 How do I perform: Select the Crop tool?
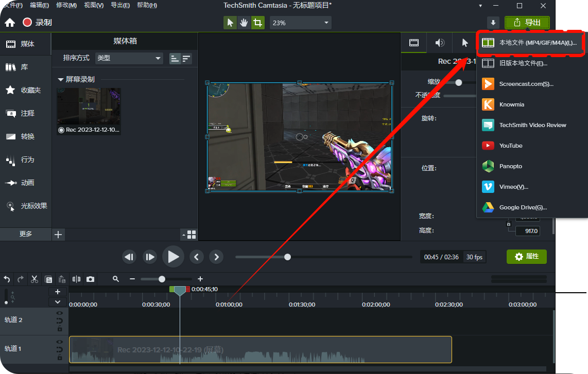[257, 23]
